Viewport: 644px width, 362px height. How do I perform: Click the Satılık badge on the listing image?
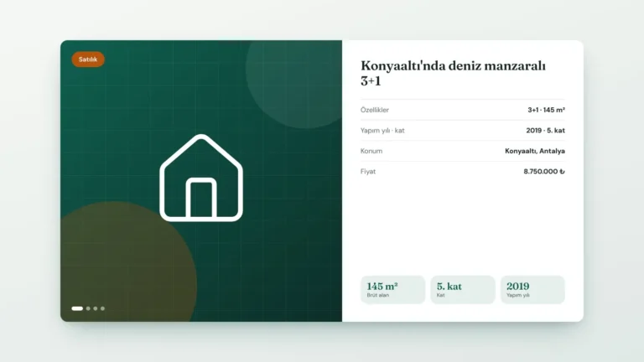88,59
